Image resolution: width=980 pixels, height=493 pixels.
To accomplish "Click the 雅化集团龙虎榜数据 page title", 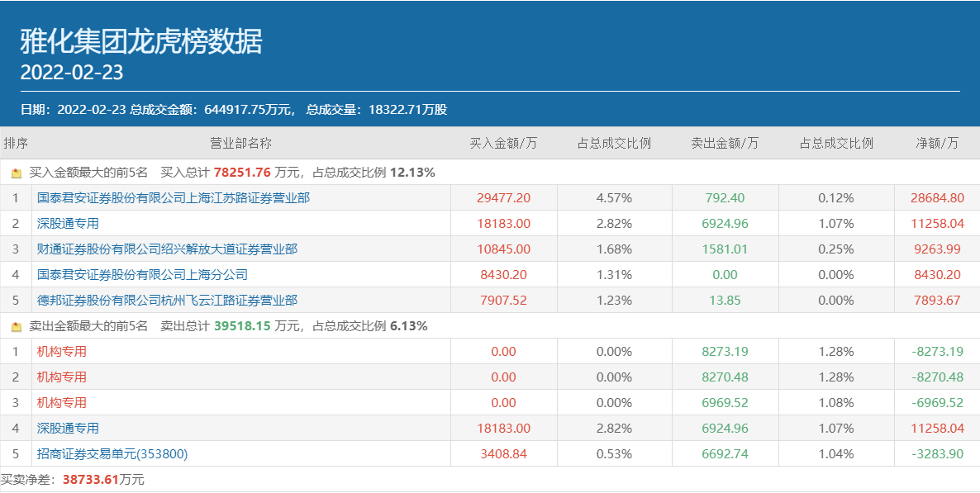I will [x=141, y=41].
